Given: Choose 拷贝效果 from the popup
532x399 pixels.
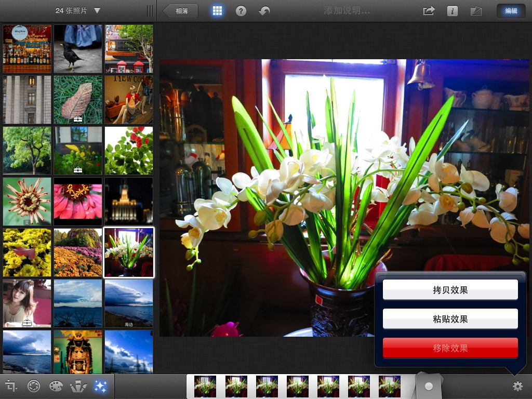Looking at the screenshot, I should 450,289.
